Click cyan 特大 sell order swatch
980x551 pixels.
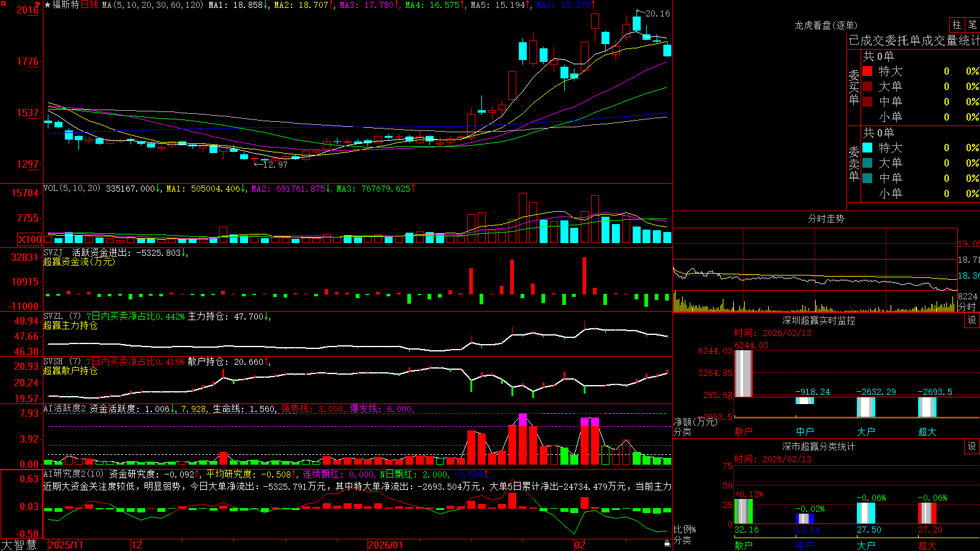[x=867, y=148]
